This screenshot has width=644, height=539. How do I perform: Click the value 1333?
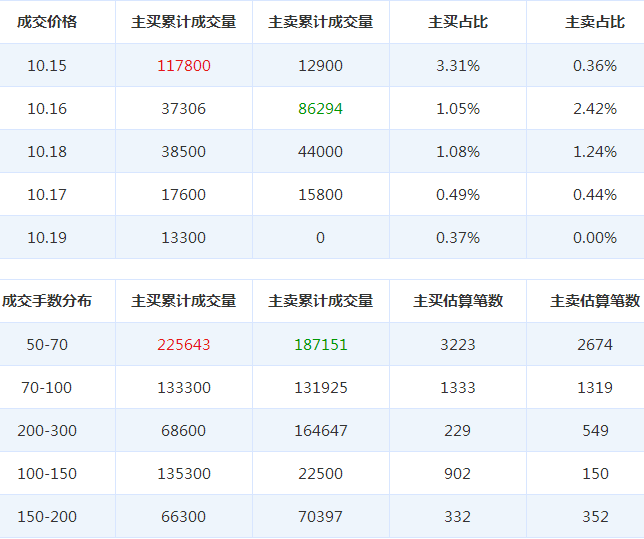[x=458, y=388]
